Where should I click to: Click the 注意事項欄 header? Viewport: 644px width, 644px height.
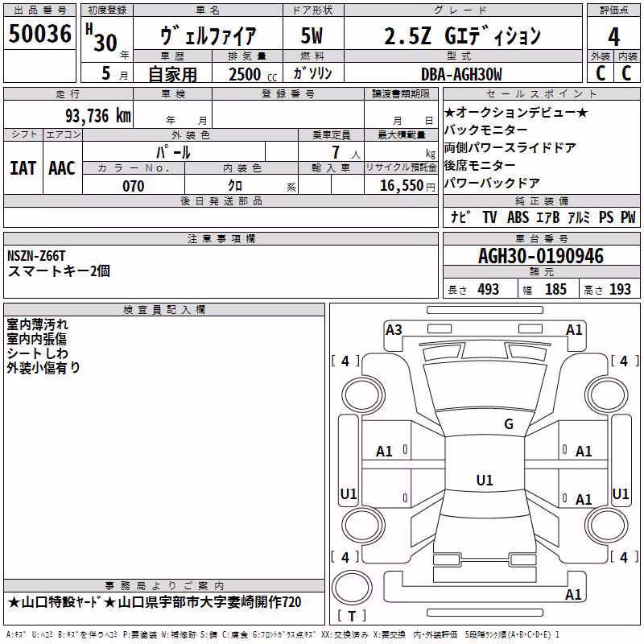(x=221, y=238)
